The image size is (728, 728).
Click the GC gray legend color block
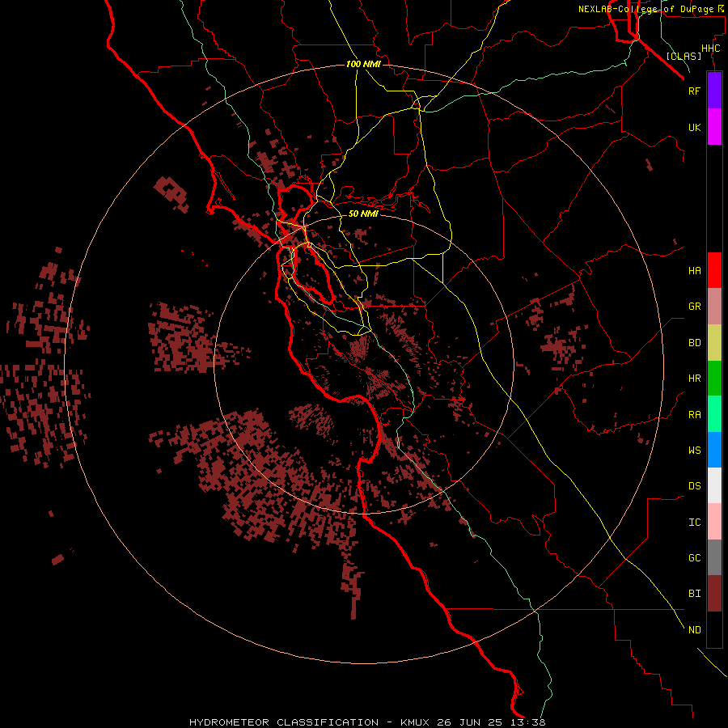pos(714,557)
